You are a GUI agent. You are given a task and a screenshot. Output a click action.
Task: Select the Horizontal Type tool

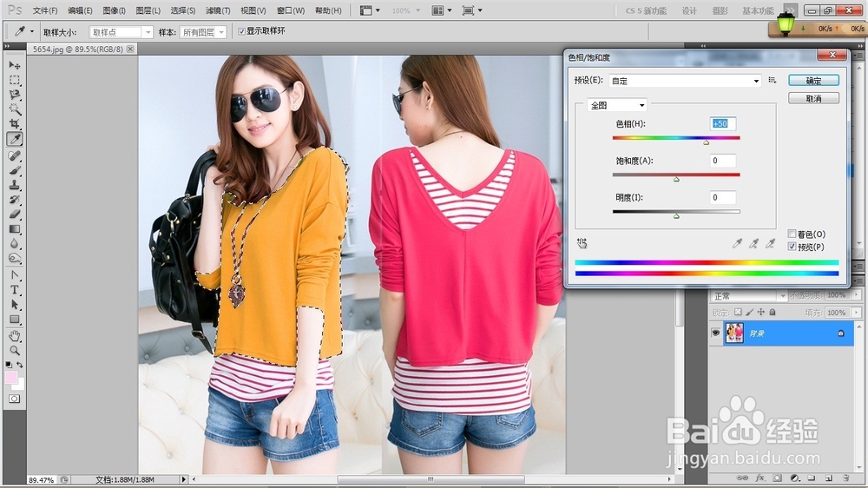click(15, 290)
